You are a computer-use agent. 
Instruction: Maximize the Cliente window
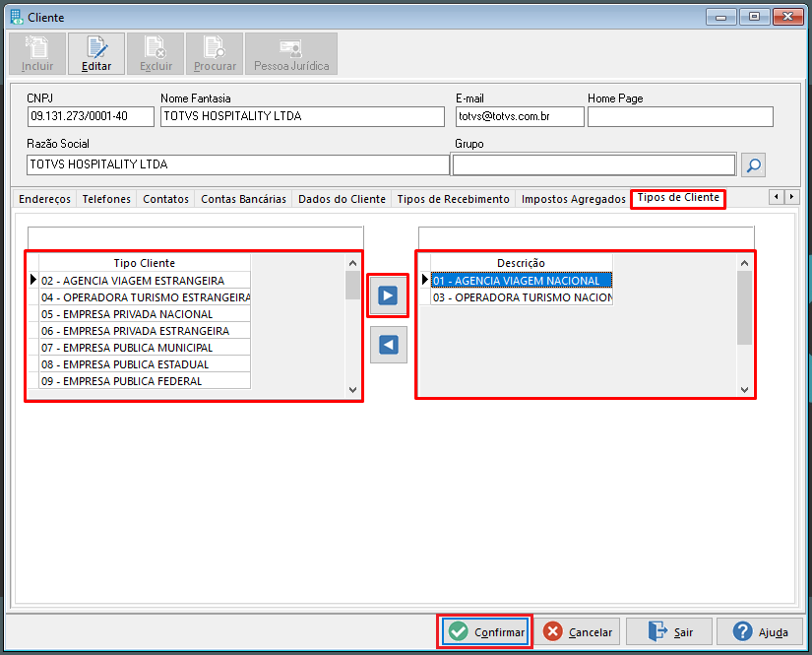tap(754, 17)
